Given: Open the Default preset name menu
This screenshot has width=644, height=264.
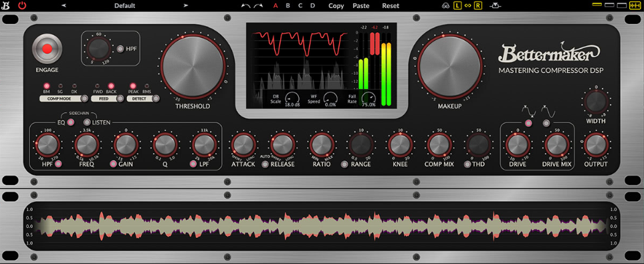Looking at the screenshot, I should [x=125, y=6].
